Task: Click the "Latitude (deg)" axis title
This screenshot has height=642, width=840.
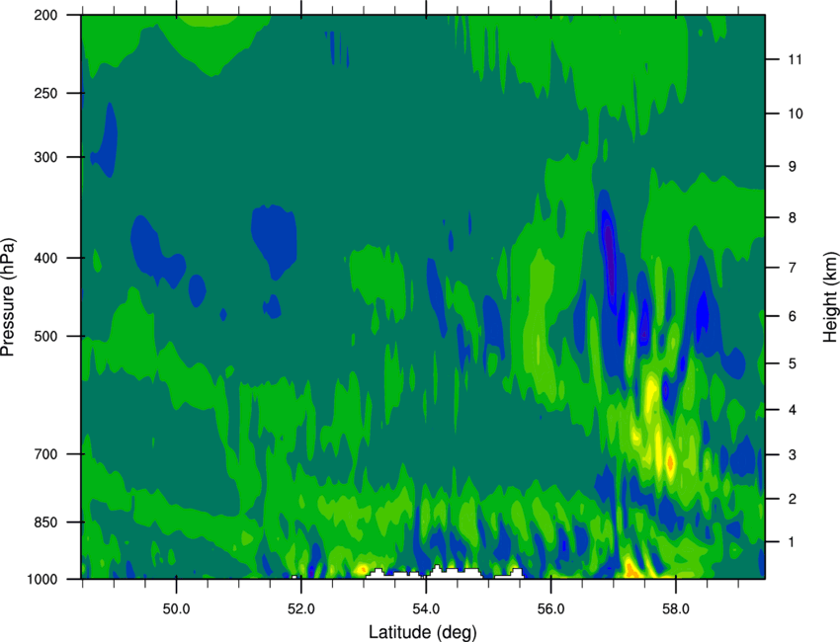Action: point(425,631)
